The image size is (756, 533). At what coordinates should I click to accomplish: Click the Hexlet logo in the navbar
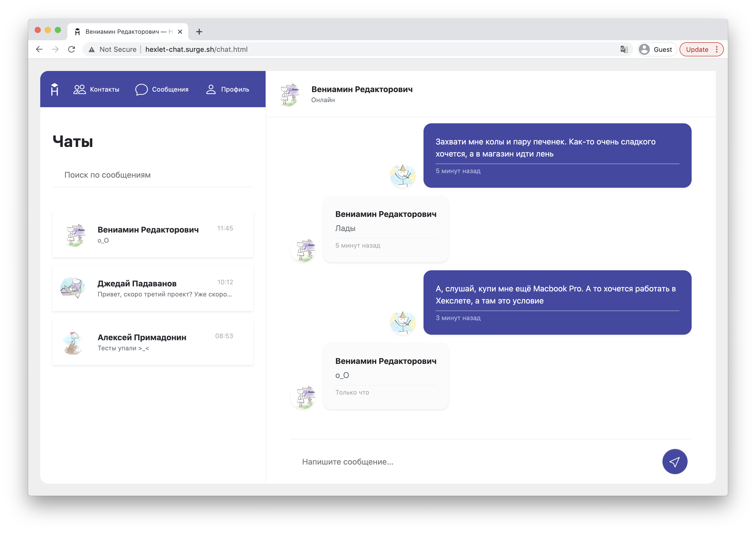point(54,89)
